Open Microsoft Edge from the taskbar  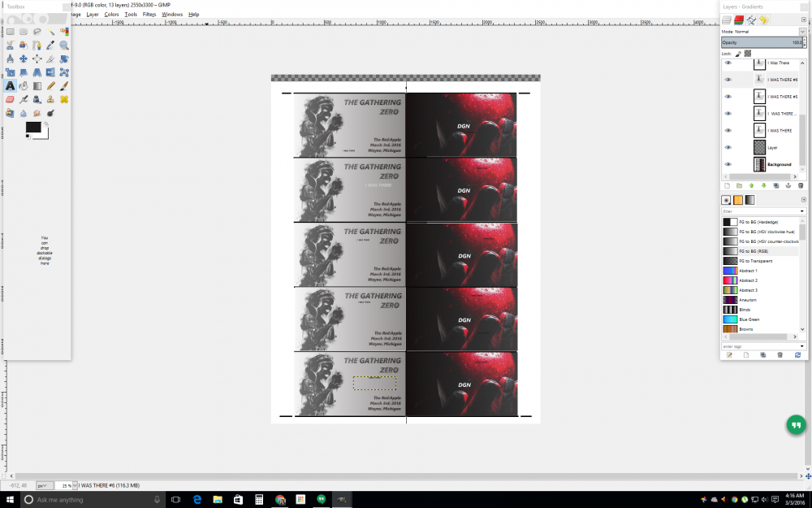coord(197,500)
